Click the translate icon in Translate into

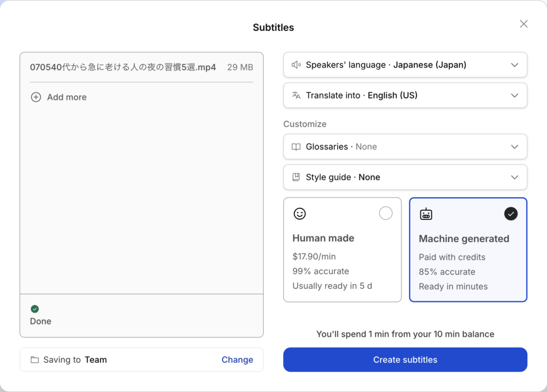(296, 95)
